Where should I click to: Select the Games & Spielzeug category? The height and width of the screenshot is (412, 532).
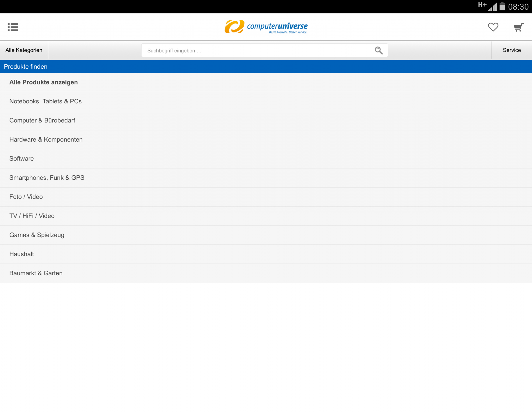[37, 235]
